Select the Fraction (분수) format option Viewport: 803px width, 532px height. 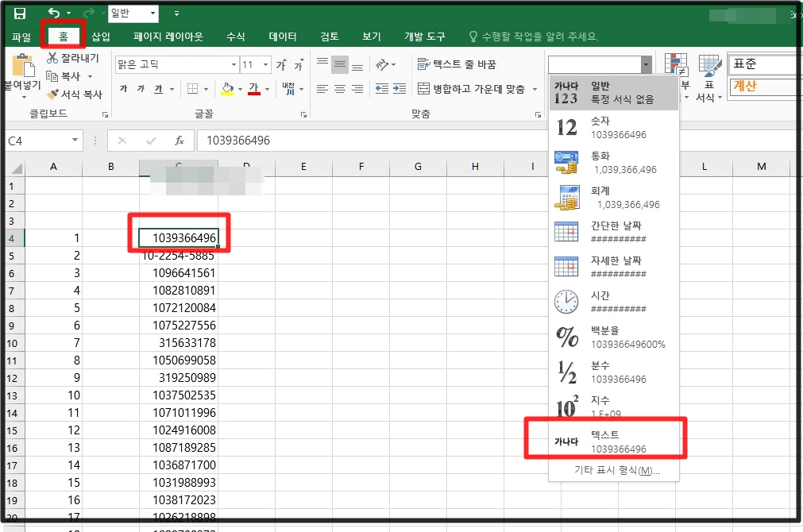click(613, 372)
